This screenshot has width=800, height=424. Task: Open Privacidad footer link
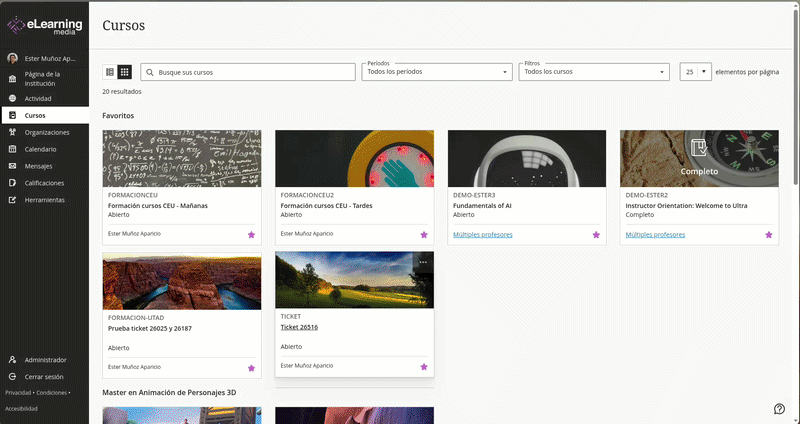tap(18, 393)
